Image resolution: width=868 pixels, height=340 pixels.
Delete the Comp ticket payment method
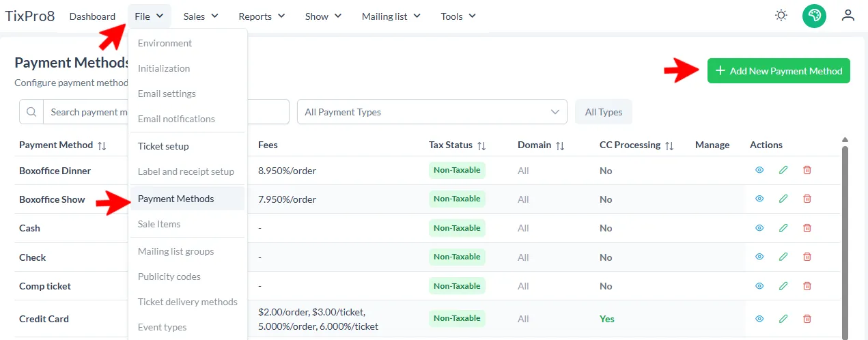click(x=807, y=286)
